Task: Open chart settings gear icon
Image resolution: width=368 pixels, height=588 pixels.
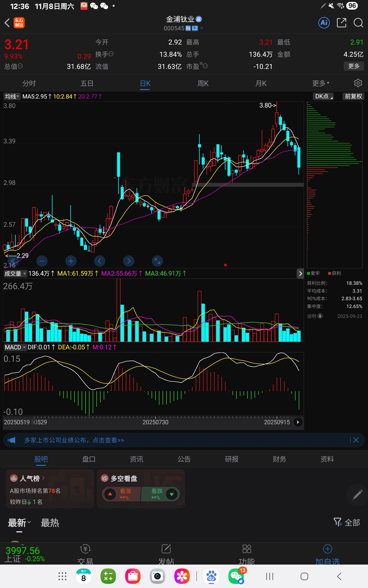Action: pyautogui.click(x=358, y=83)
